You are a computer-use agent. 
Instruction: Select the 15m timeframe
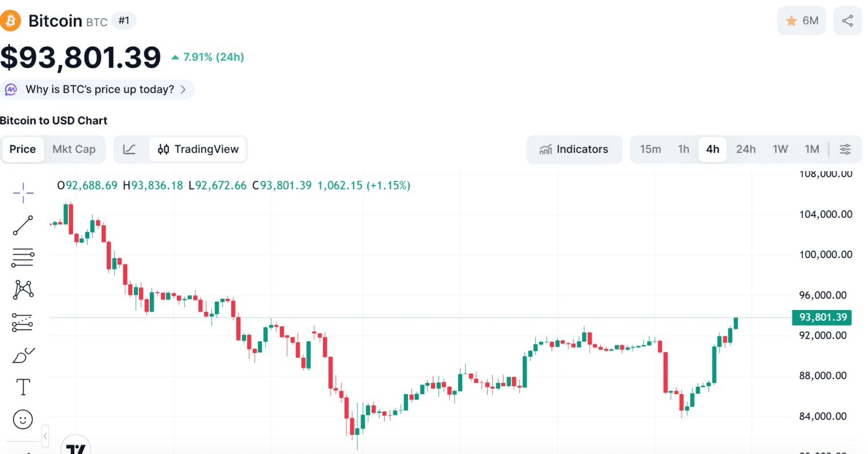click(650, 150)
